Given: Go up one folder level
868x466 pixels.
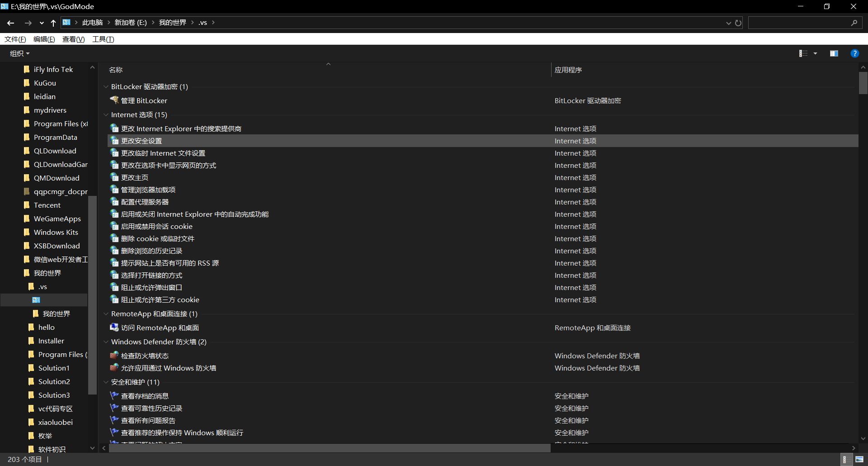Looking at the screenshot, I should tap(53, 23).
